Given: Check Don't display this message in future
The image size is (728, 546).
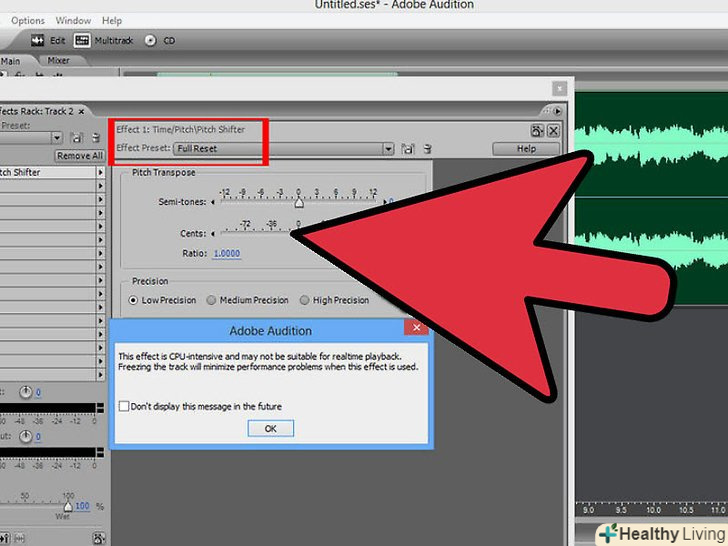Looking at the screenshot, I should pyautogui.click(x=124, y=406).
